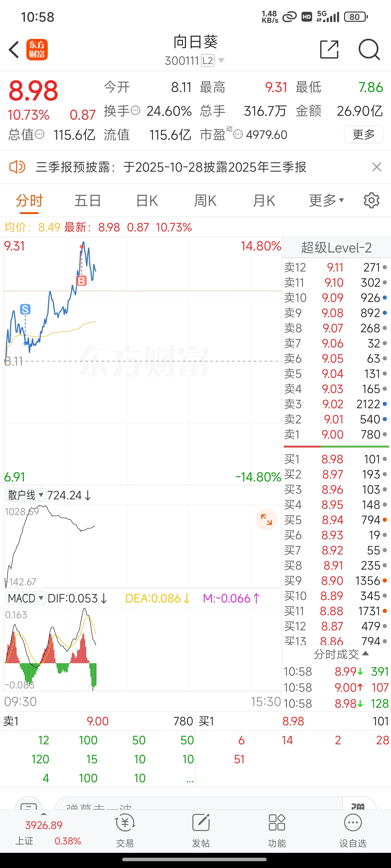Viewport: 391px width, 868px height.
Task: Open chart settings gear icon
Action: click(x=371, y=200)
